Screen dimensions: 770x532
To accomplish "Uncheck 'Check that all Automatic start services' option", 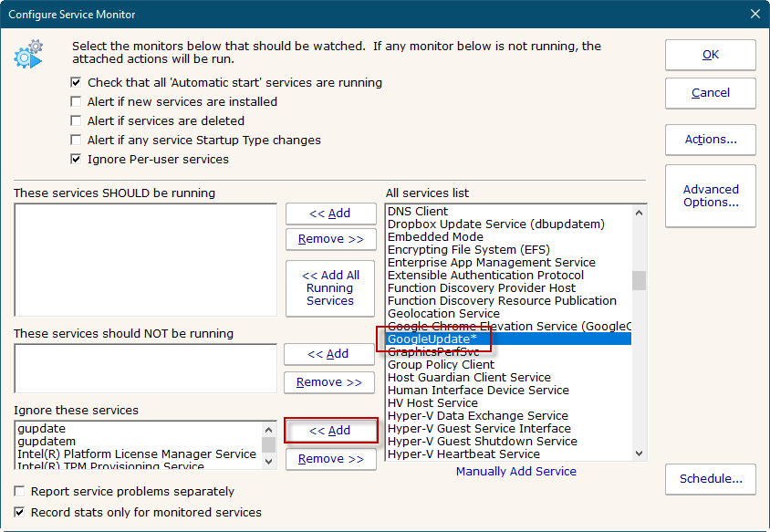I will (77, 83).
